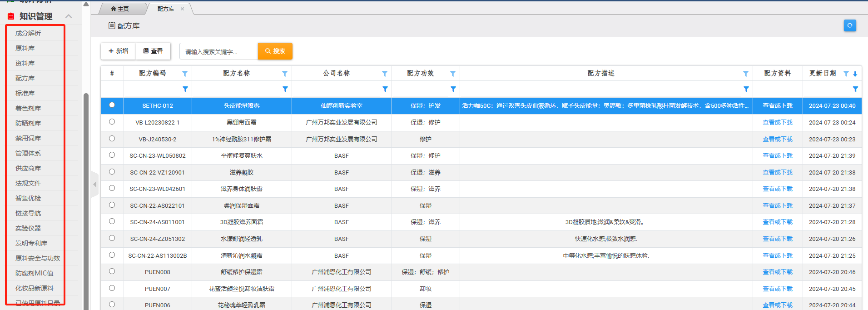Open 防晒剂库 in the sidebar

click(x=28, y=123)
